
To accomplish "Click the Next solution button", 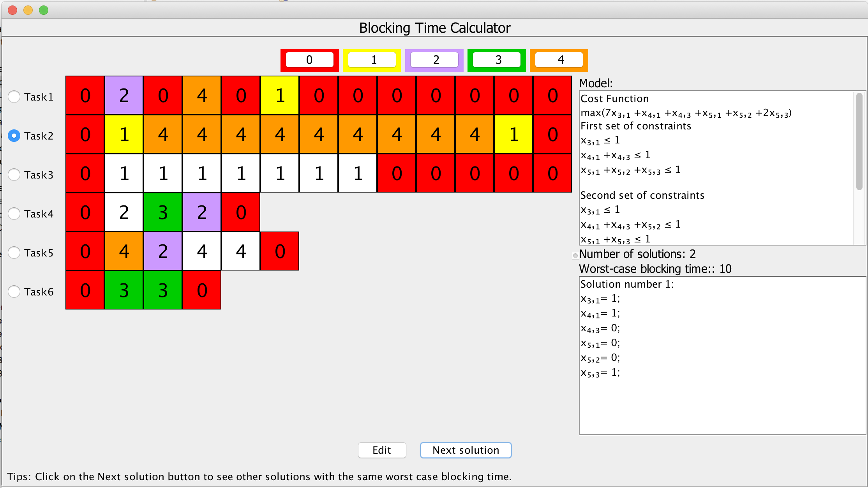I will (466, 450).
